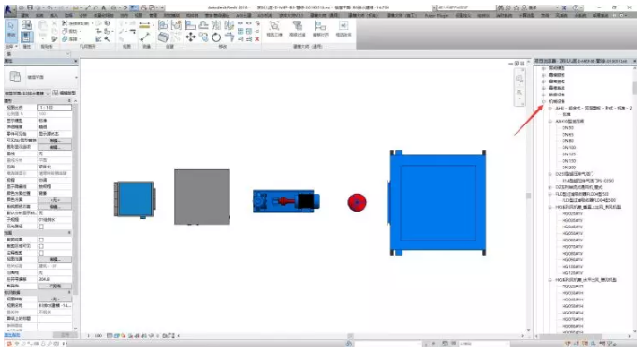The height and width of the screenshot is (351, 644).
Task: Open the 视图 ribbon tab
Action: click(139, 15)
